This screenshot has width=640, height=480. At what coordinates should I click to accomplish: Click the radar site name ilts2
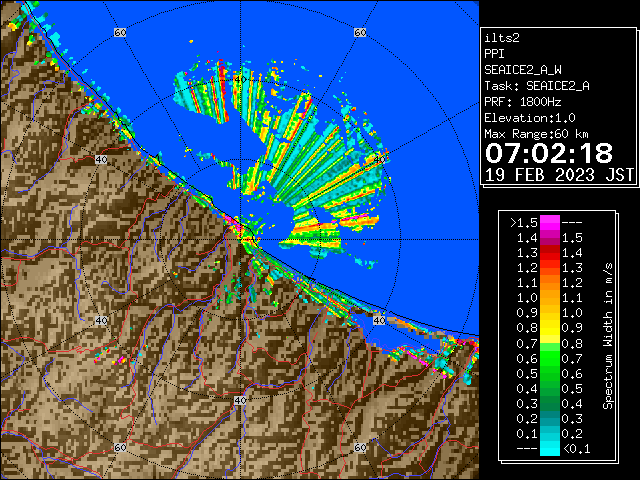click(x=502, y=38)
